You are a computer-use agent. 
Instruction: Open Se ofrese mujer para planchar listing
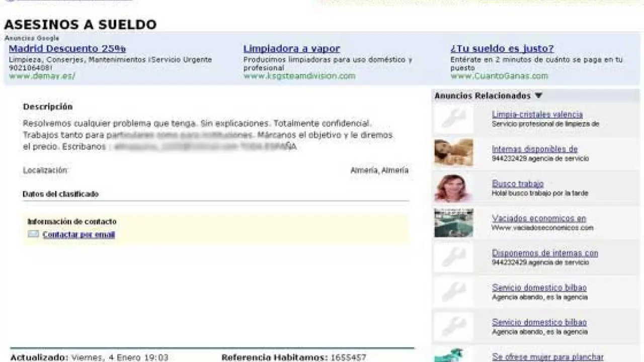[547, 357]
